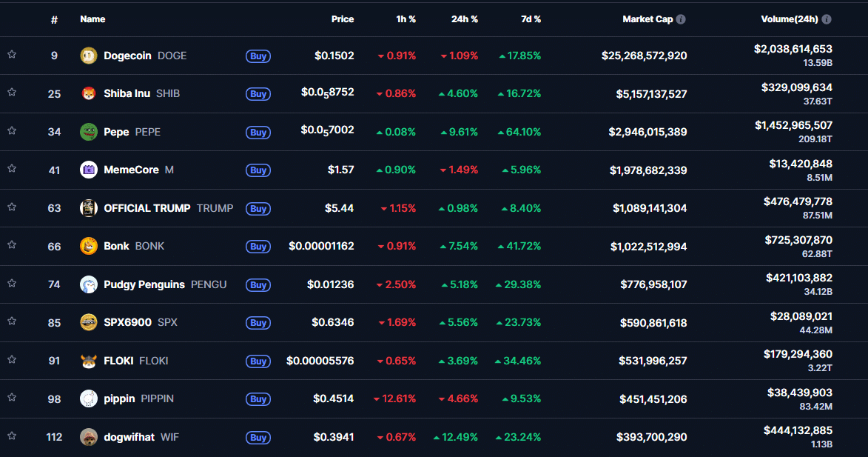The image size is (868, 457).
Task: Click the MemeCore coin logo
Action: [x=87, y=170]
